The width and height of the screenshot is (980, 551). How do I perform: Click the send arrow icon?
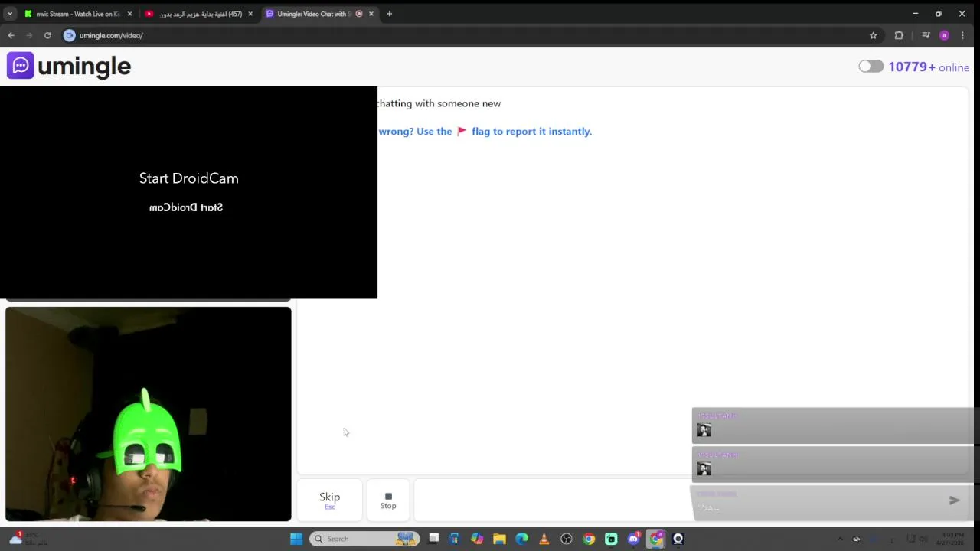954,500
